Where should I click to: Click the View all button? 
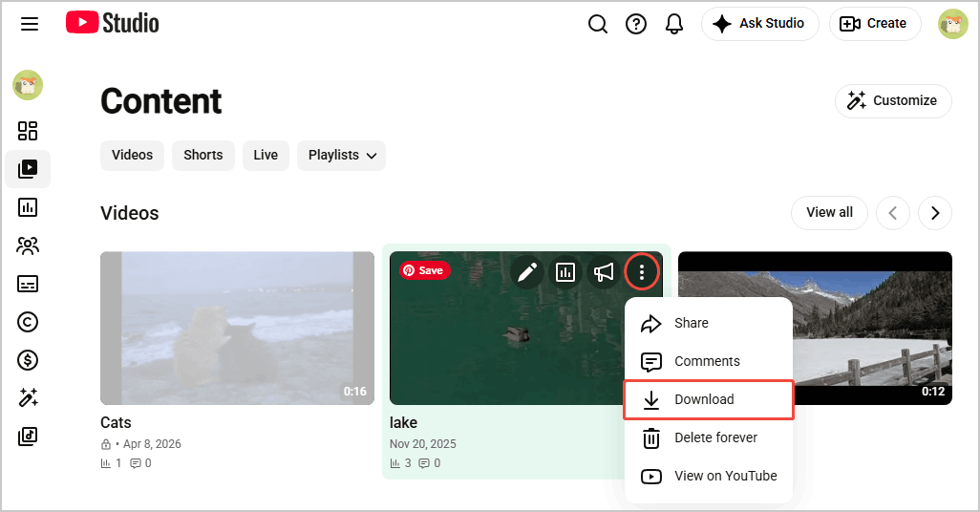tap(829, 213)
